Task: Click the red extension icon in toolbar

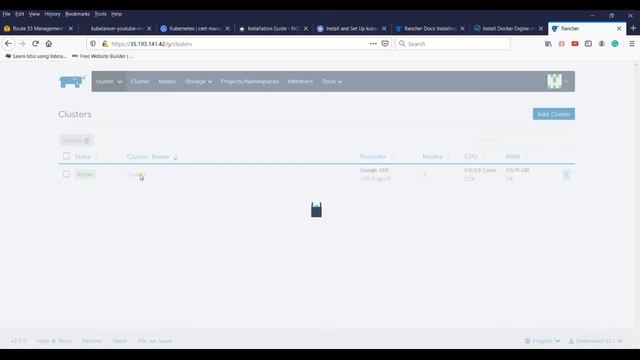Action: [575, 44]
